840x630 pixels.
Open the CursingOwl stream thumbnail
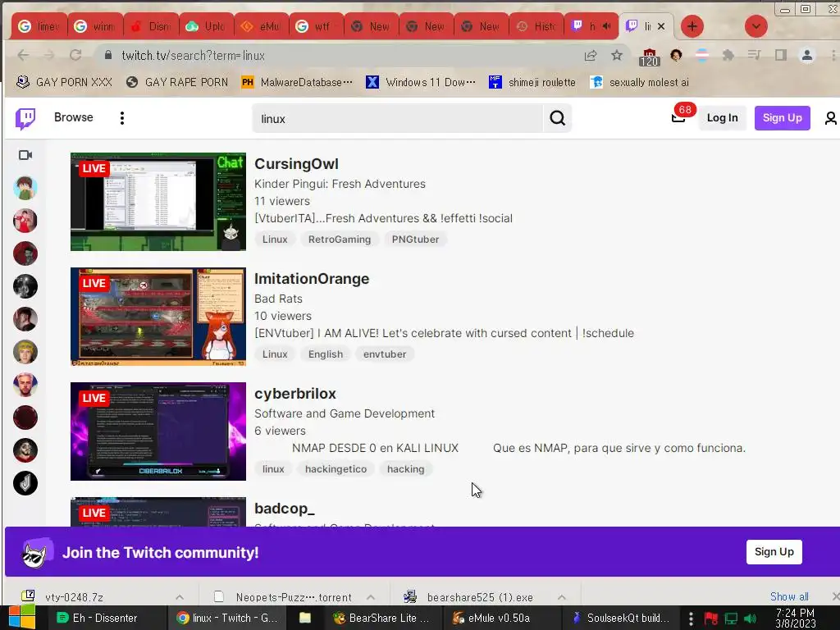coord(158,202)
